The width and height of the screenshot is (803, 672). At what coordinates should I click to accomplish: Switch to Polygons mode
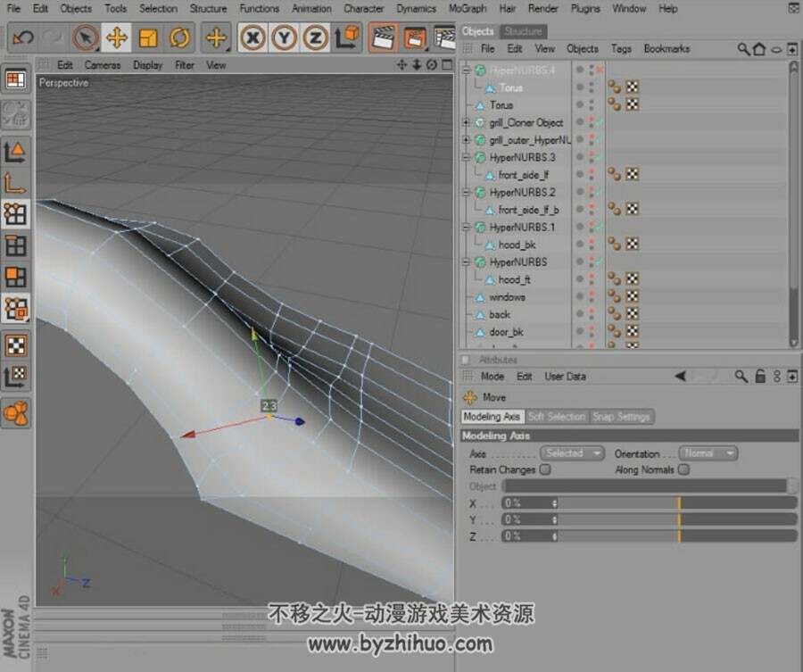[15, 277]
